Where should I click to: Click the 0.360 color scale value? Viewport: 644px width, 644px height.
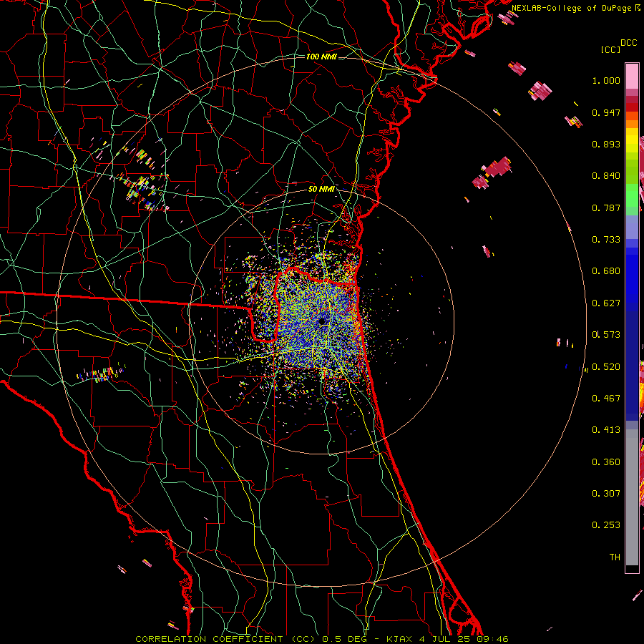click(606, 462)
